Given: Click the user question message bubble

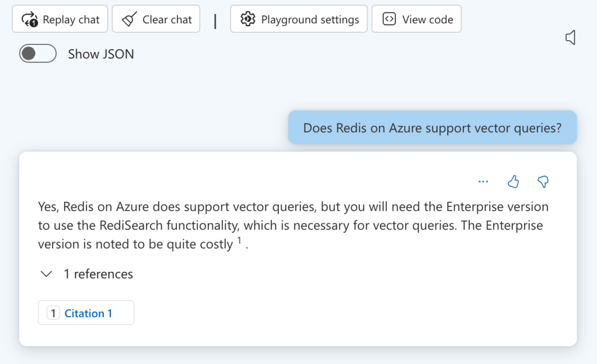Looking at the screenshot, I should (432, 128).
